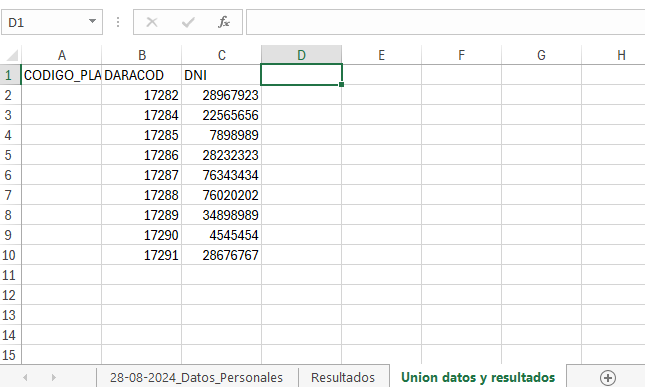Switch to 28-08-2024_Datos_Personales sheet tab

coord(196,377)
